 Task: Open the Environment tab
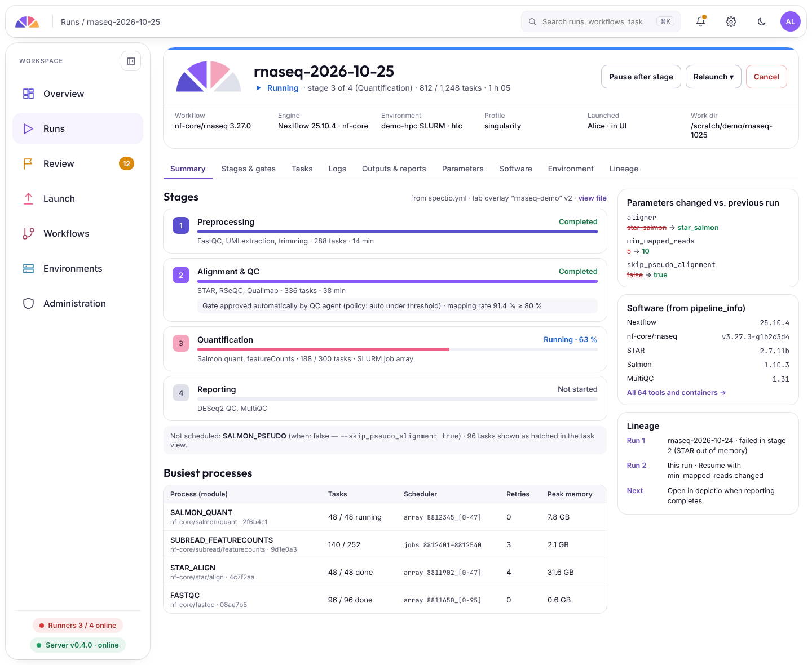pos(571,169)
